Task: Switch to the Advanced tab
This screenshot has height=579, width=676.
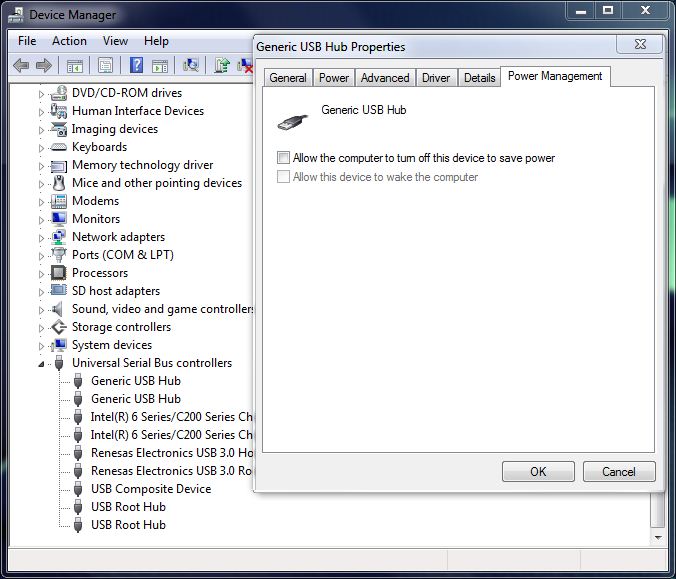Action: (x=385, y=78)
